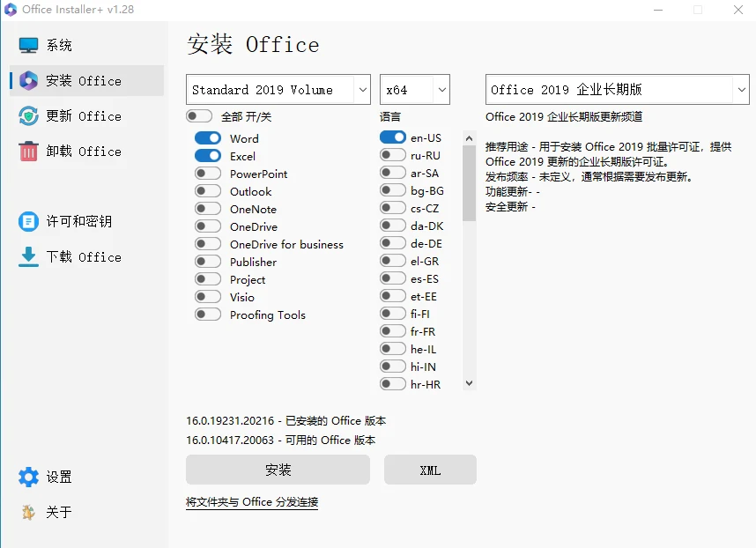Enable the ru-RU language toggle
Image resolution: width=756 pixels, height=548 pixels.
(x=392, y=155)
